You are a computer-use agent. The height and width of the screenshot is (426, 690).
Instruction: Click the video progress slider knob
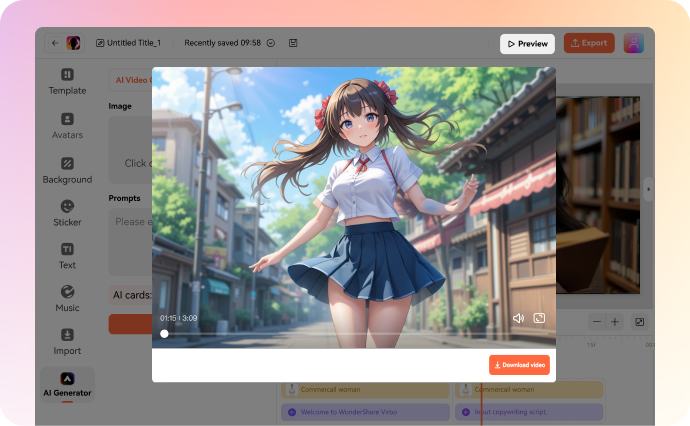pyautogui.click(x=164, y=334)
